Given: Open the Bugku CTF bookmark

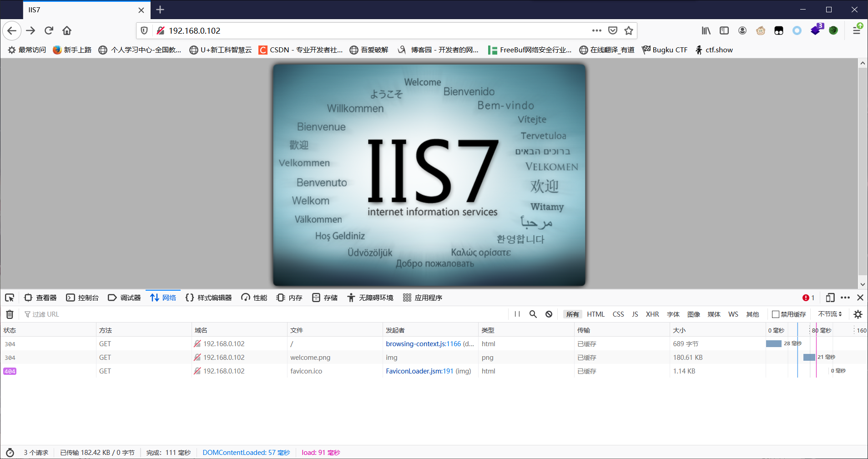Looking at the screenshot, I should 665,50.
